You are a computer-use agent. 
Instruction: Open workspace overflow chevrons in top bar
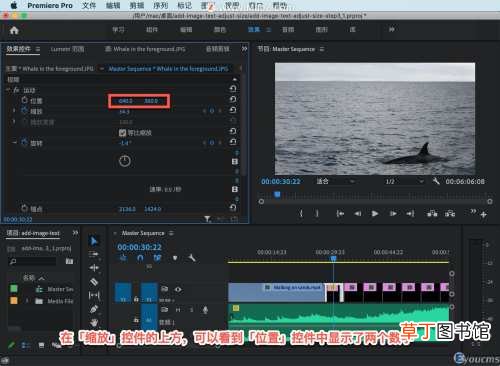pyautogui.click(x=392, y=30)
